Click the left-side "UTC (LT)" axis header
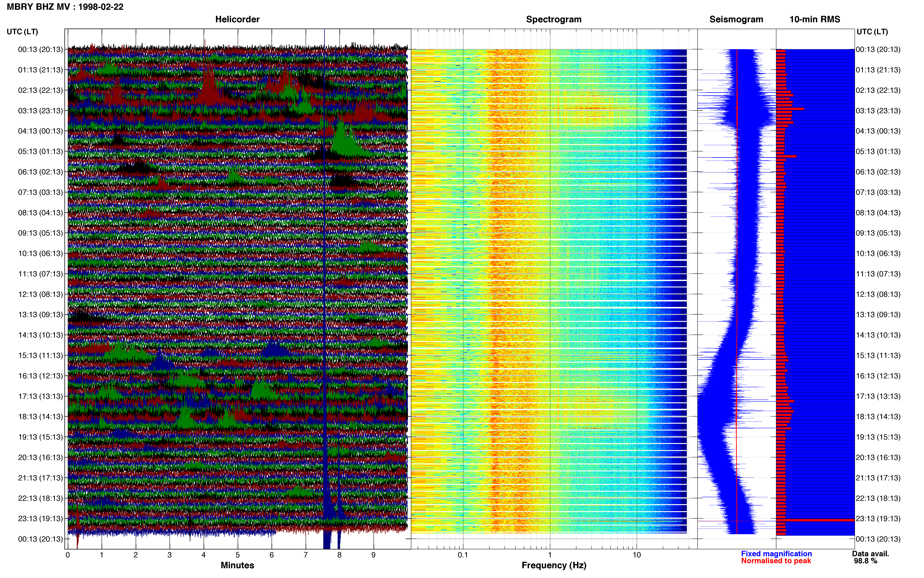924x578 pixels. pos(22,31)
